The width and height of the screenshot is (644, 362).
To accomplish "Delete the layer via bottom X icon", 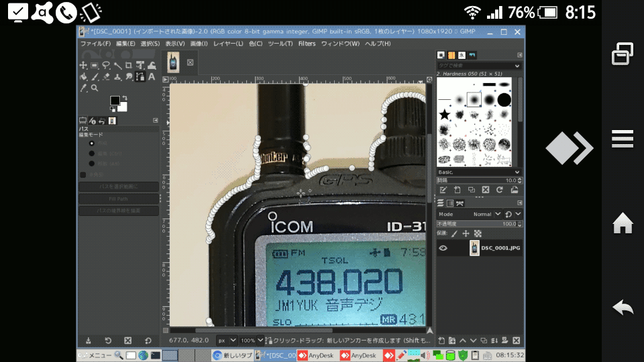I will click(x=517, y=341).
